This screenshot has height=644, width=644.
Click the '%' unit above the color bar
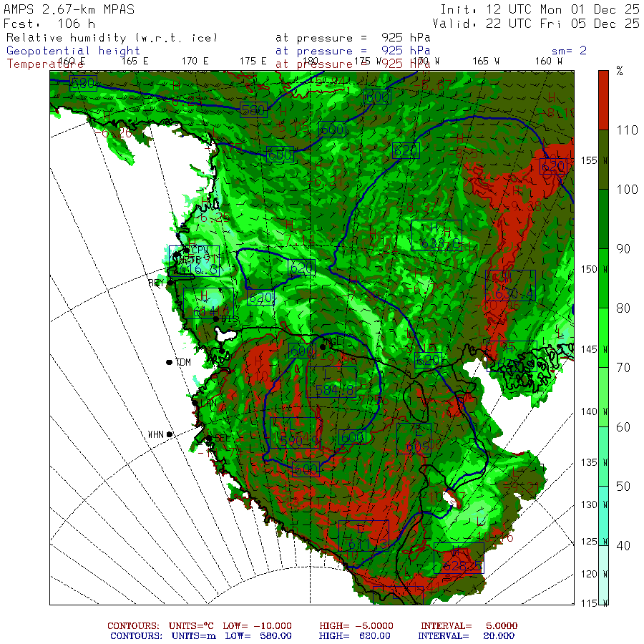pos(620,72)
